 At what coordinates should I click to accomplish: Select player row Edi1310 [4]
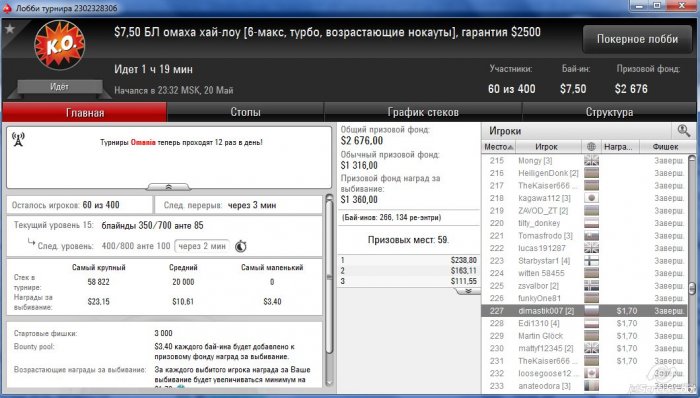pyautogui.click(x=584, y=323)
